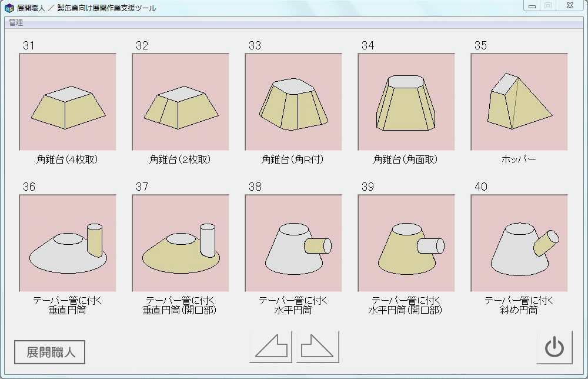This screenshot has width=588, height=379.
Task: Select shape 32 角錐台(2枚取) thumbnail
Action: pyautogui.click(x=181, y=102)
